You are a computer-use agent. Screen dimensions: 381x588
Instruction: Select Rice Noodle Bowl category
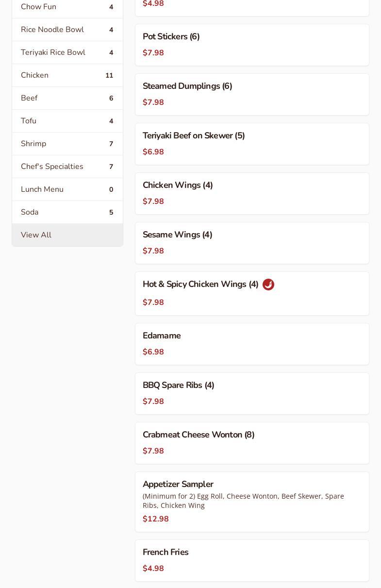(67, 30)
